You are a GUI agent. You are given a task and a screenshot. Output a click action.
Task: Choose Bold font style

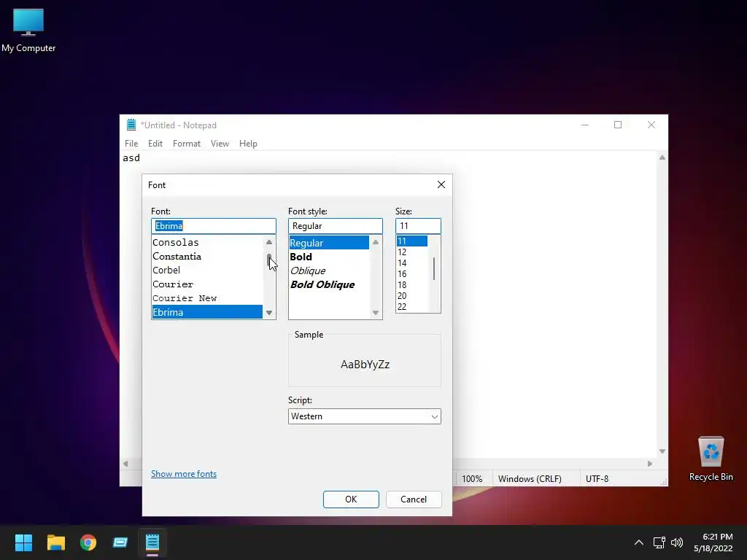pyautogui.click(x=329, y=257)
